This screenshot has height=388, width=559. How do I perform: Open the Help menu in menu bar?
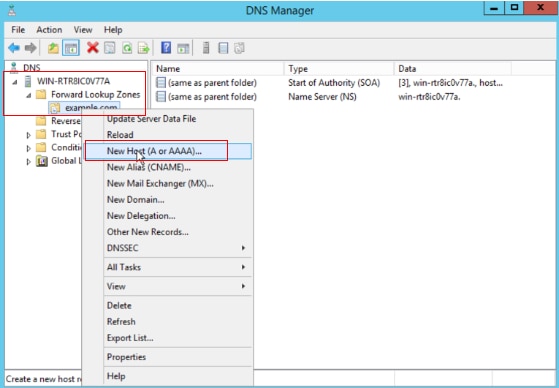pyautogui.click(x=113, y=30)
